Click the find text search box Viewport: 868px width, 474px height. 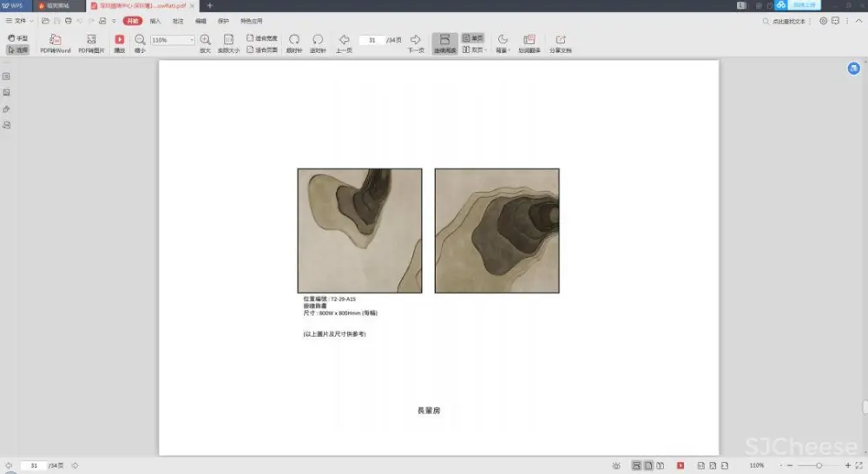785,21
